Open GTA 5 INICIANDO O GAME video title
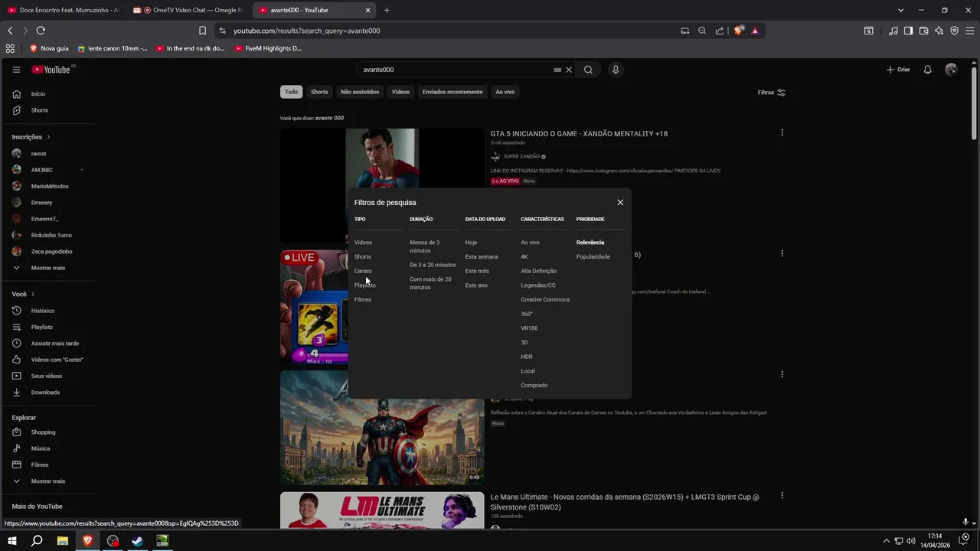Viewport: 980px width, 551px height. point(579,134)
